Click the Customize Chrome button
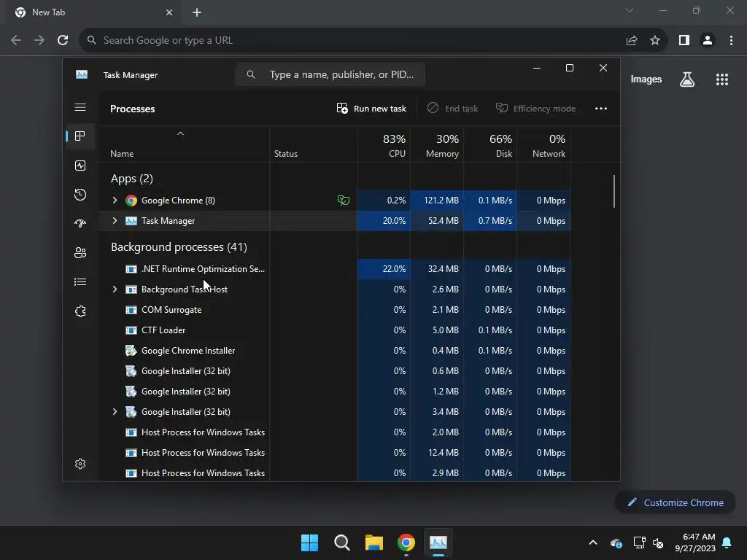 (x=675, y=502)
